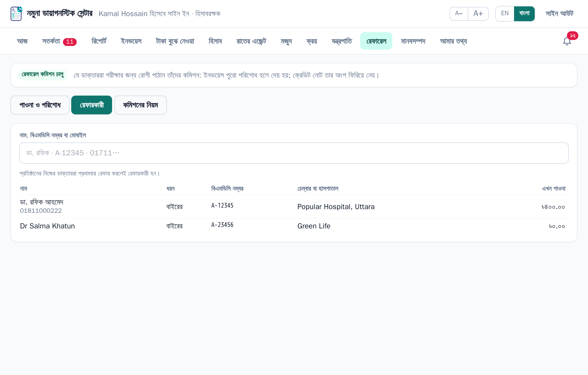Open the ইনভয়েস tab
Image resolution: width=588 pixels, height=375 pixels.
(x=131, y=41)
